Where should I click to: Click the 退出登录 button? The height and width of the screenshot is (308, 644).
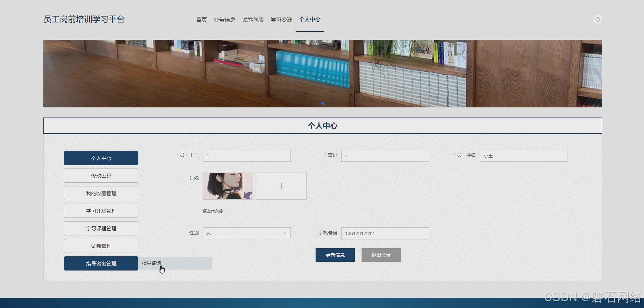[381, 255]
